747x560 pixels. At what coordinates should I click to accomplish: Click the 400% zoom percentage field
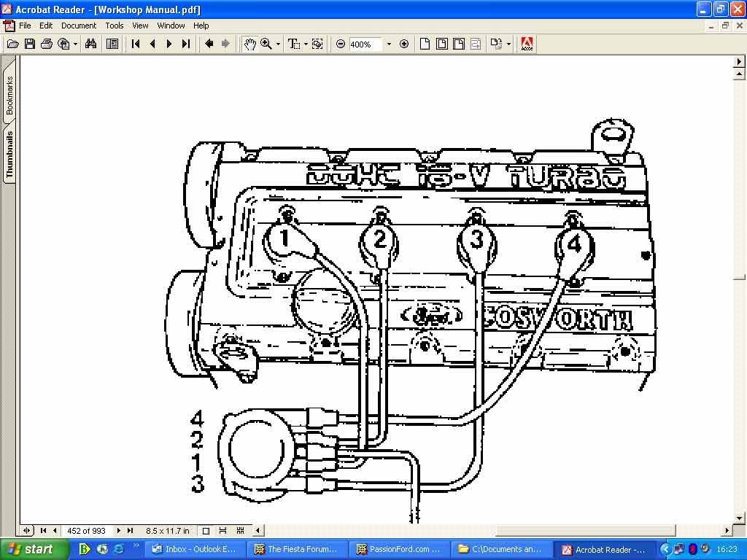click(365, 44)
